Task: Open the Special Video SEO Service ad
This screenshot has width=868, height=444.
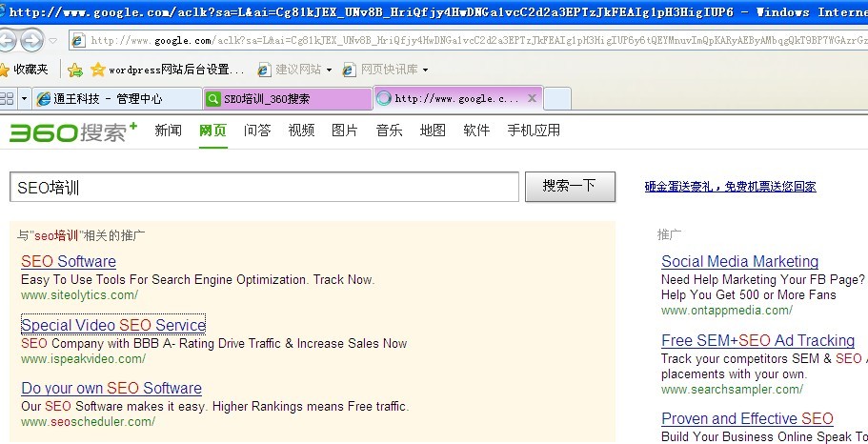Action: [x=113, y=325]
